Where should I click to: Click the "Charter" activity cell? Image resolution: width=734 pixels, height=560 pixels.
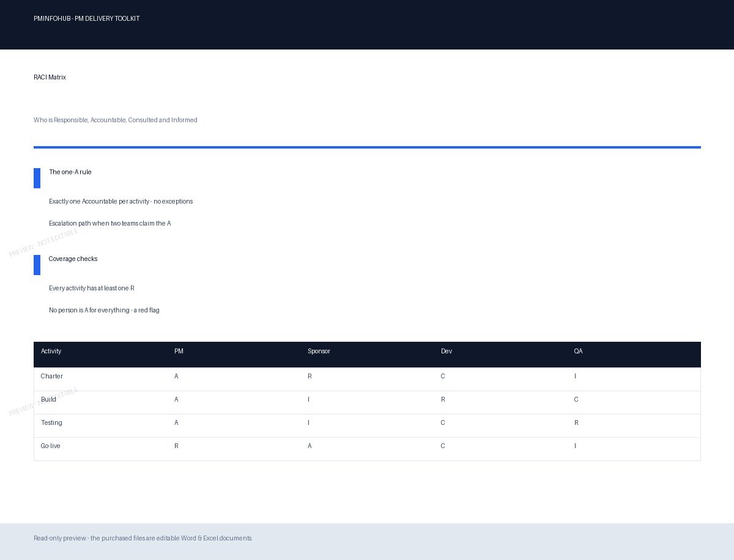(52, 377)
